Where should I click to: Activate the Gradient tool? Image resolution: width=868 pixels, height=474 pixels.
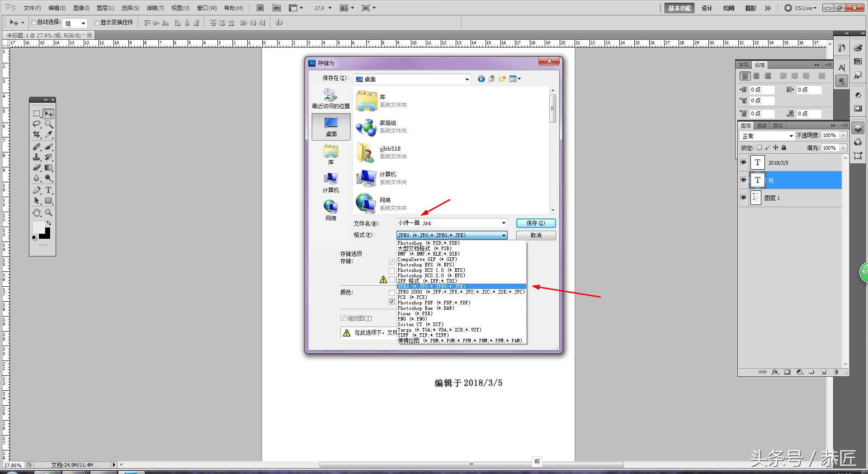[x=49, y=168]
